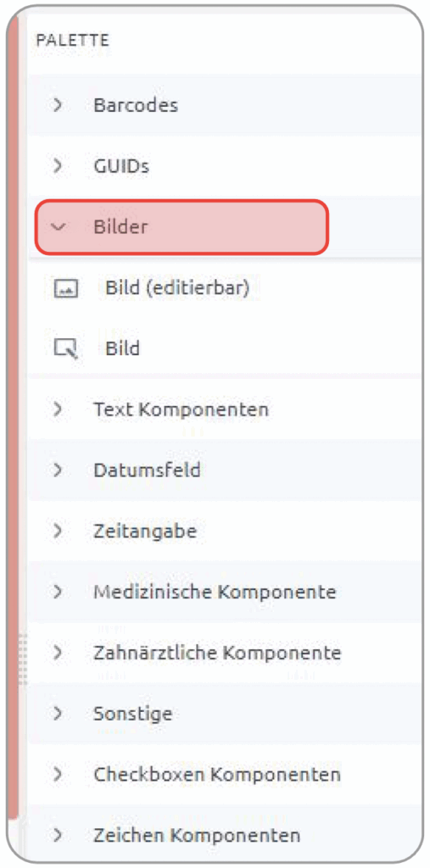Click the editable image icon
Image resolution: width=430 pixels, height=868 pixels.
point(66,288)
